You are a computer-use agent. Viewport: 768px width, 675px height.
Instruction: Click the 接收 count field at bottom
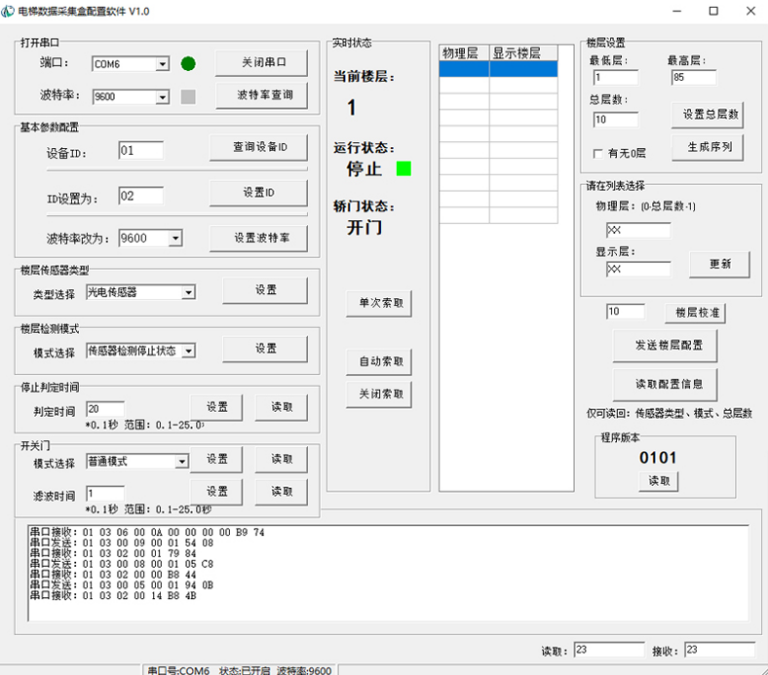720,650
